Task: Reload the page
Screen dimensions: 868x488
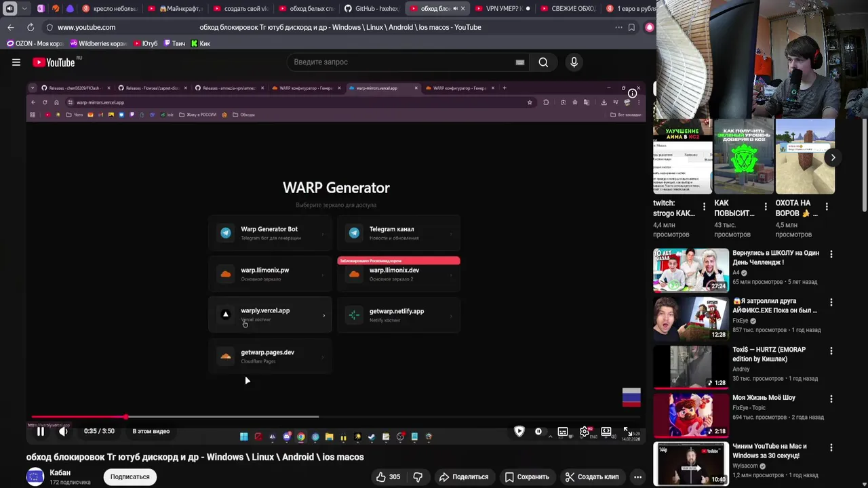Action: 31,27
